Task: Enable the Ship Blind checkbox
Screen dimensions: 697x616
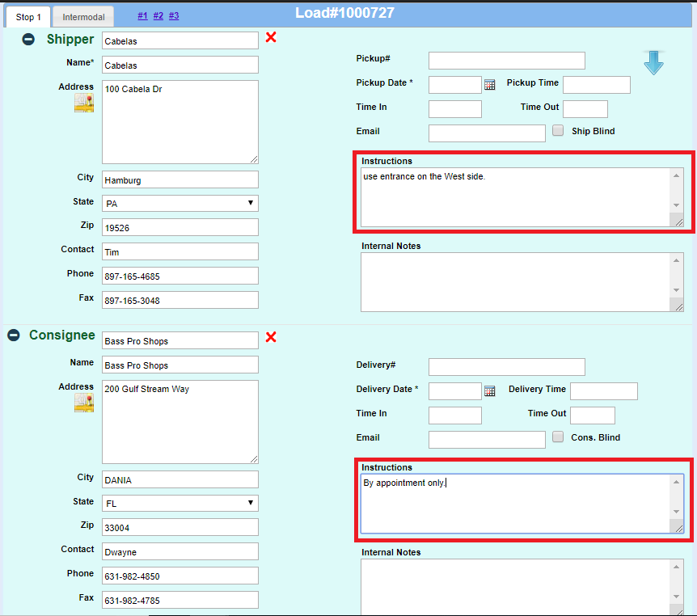Action: [x=558, y=130]
